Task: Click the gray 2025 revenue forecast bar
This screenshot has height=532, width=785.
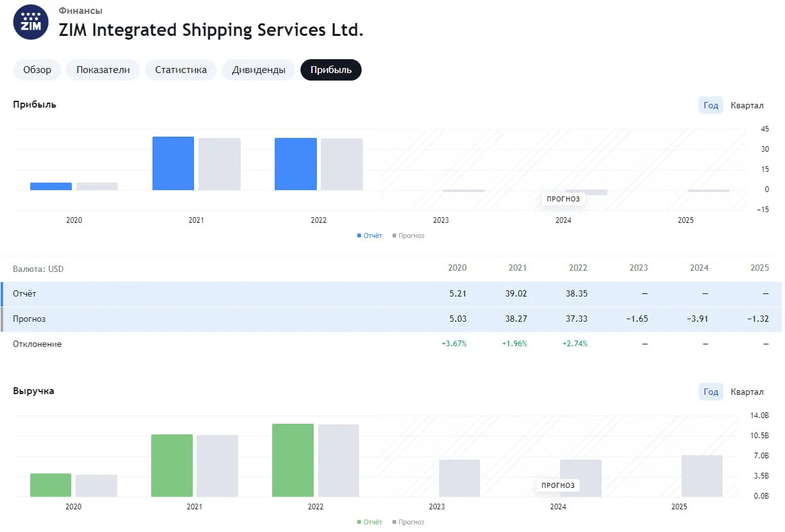Action: click(702, 476)
